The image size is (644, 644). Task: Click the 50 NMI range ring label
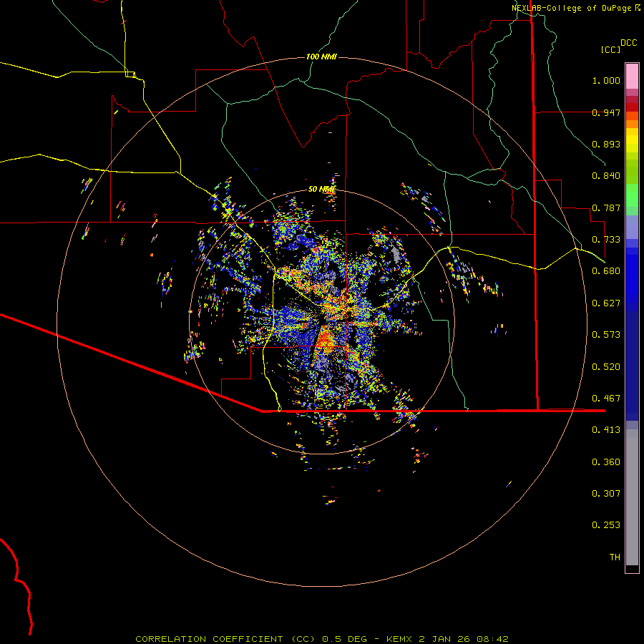321,189
